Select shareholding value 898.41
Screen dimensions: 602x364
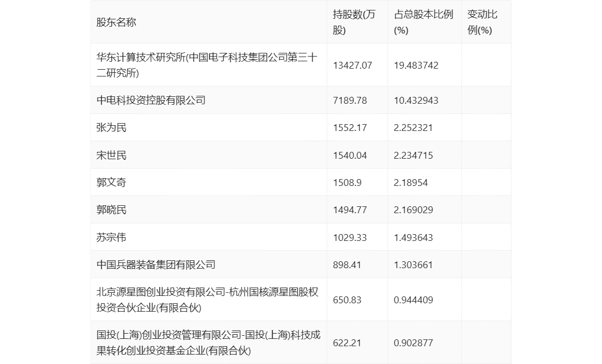pyautogui.click(x=347, y=264)
